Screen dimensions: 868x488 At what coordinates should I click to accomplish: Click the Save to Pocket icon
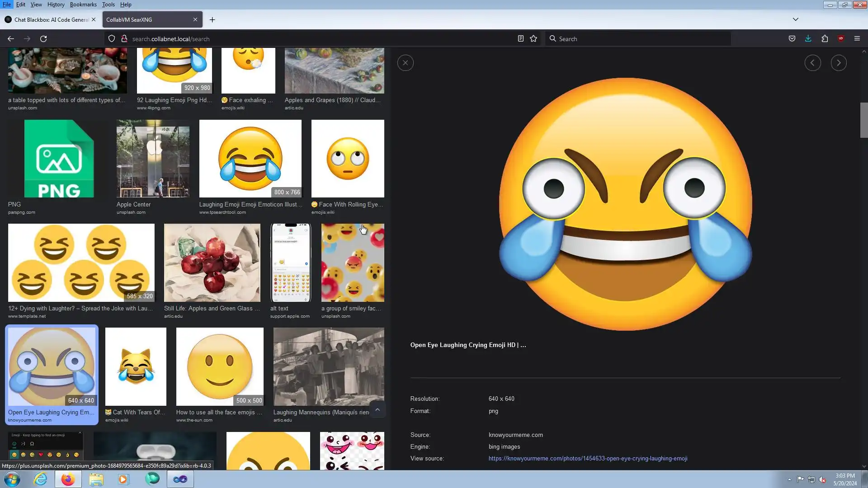[x=792, y=39]
